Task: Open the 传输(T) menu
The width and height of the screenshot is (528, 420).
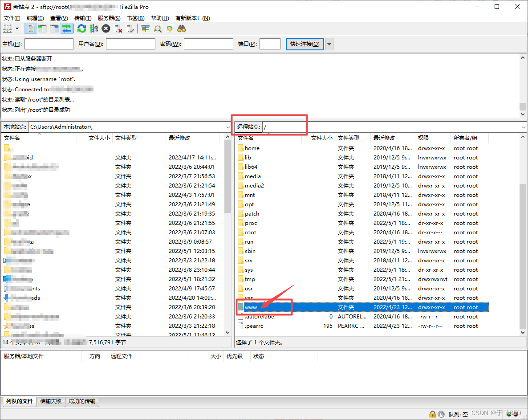Action: (83, 18)
